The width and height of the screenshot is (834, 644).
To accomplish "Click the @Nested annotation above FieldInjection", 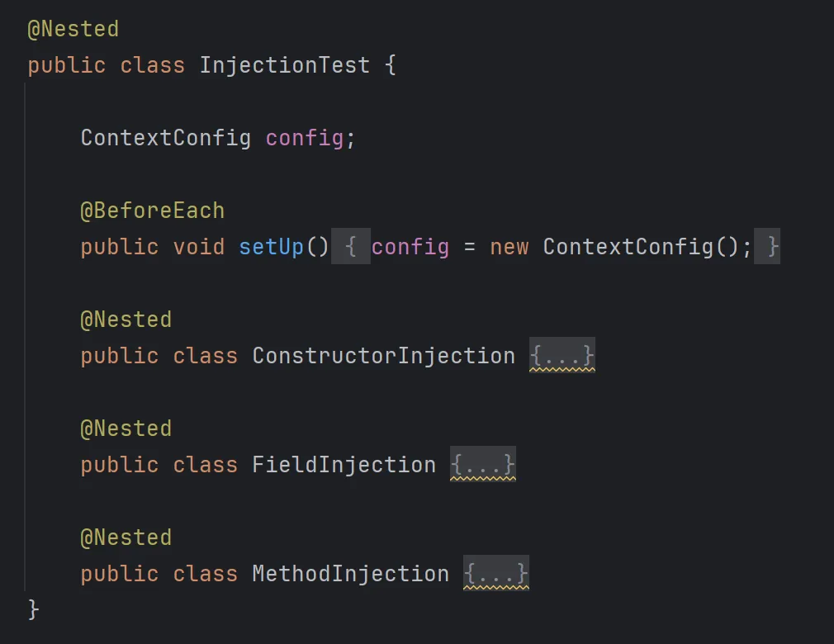I will 126,429.
